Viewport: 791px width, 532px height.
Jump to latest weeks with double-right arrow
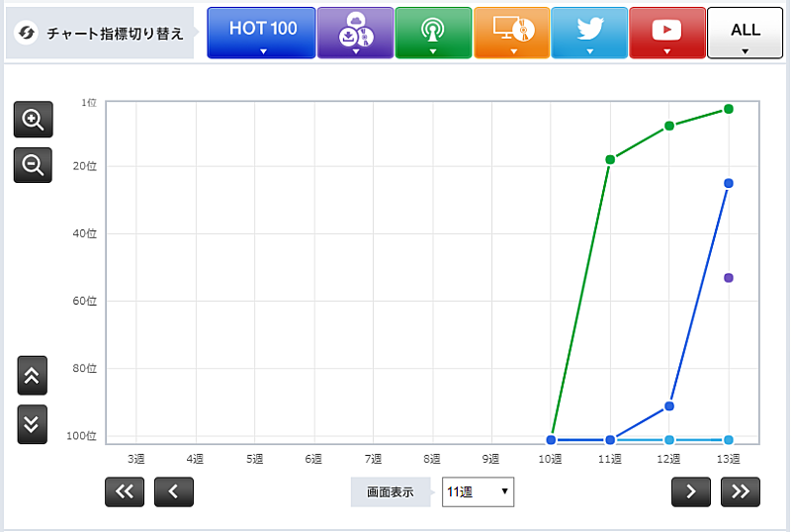741,491
